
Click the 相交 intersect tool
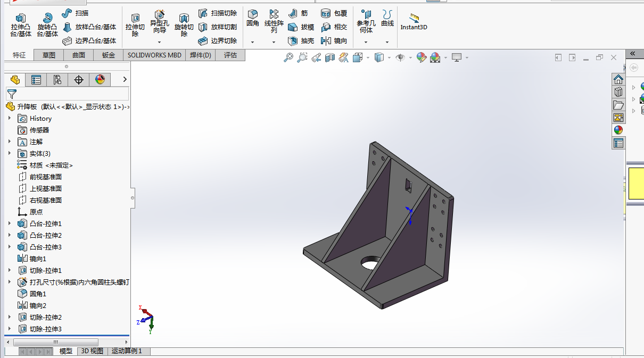click(334, 27)
